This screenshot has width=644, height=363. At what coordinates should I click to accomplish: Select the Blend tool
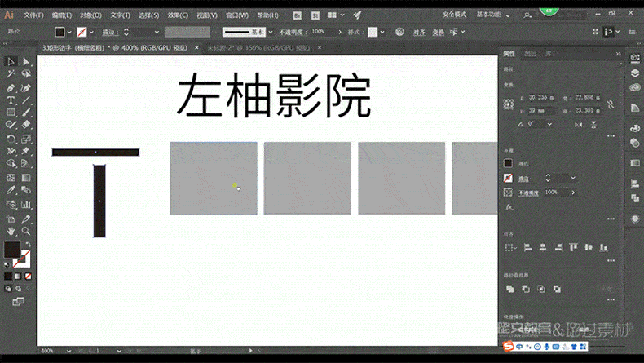pos(26,190)
